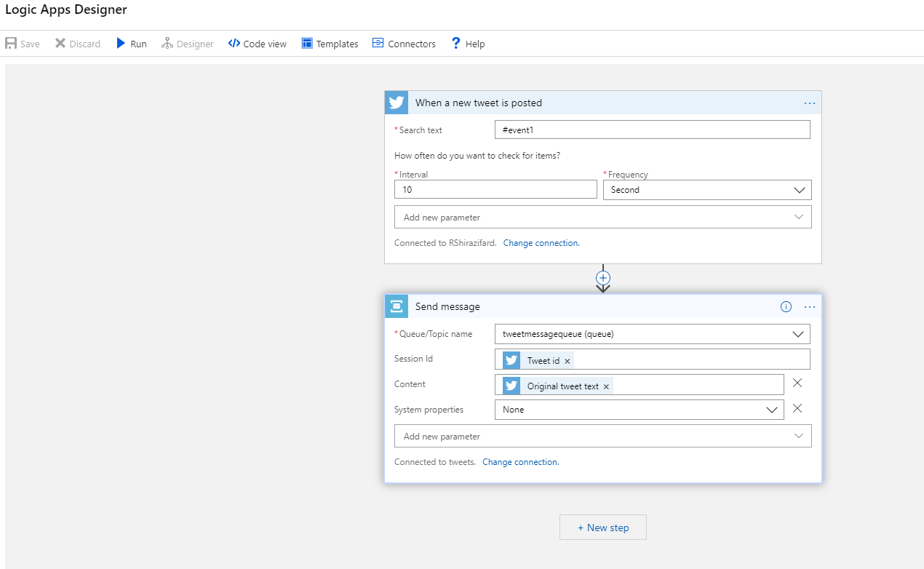This screenshot has height=569, width=924.
Task: Open the Connectors list
Action: (x=404, y=44)
